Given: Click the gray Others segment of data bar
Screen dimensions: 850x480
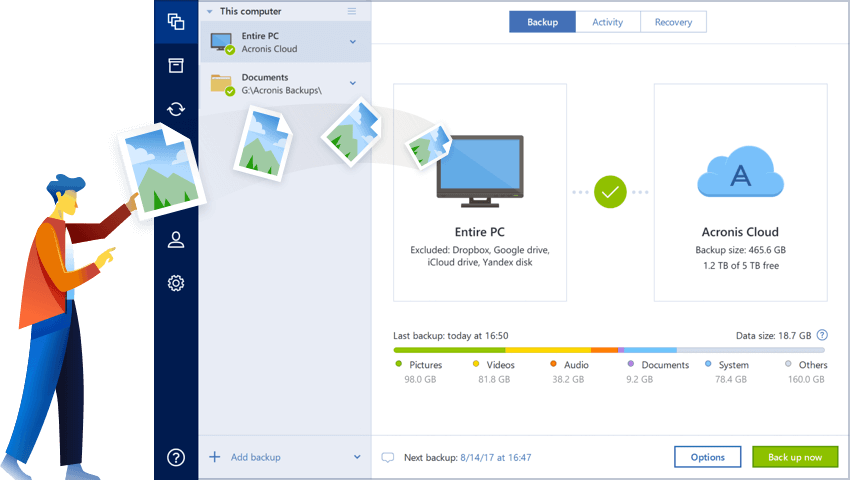Looking at the screenshot, I should (751, 350).
